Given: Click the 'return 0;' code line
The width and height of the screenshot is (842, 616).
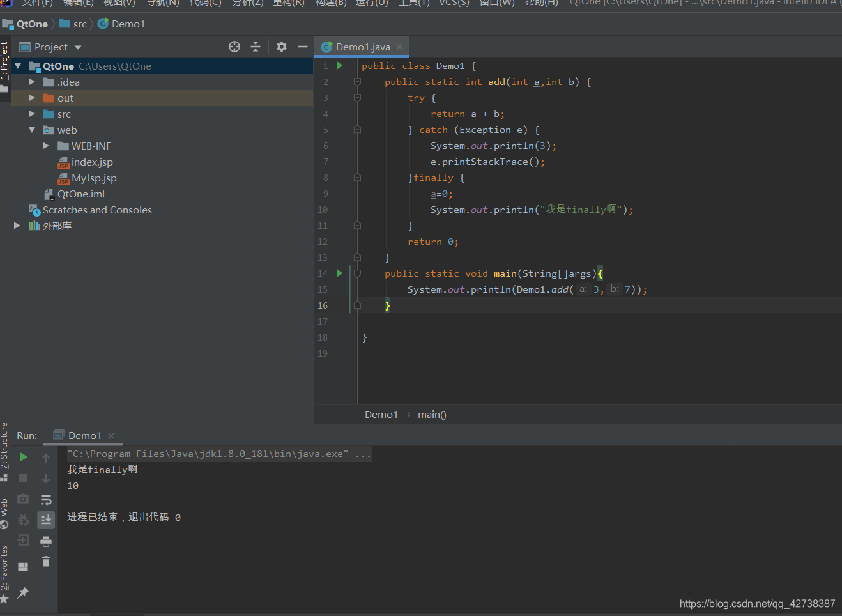Looking at the screenshot, I should coord(433,242).
